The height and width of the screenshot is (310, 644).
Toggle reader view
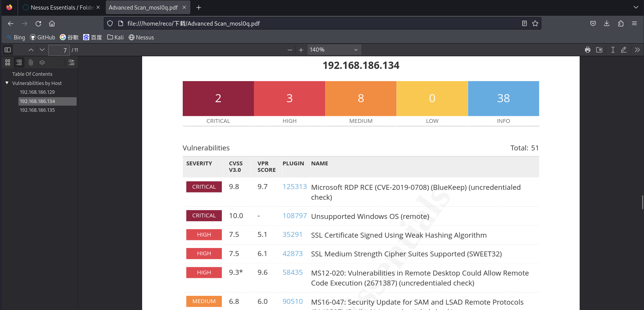point(524,24)
